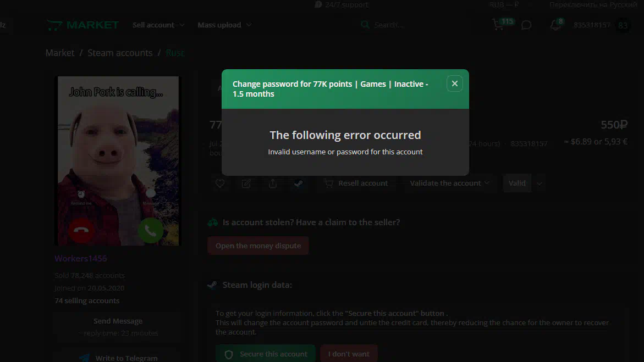Click the 'Change password for 77K points' dialog title
The height and width of the screenshot is (362, 644).
pos(330,88)
